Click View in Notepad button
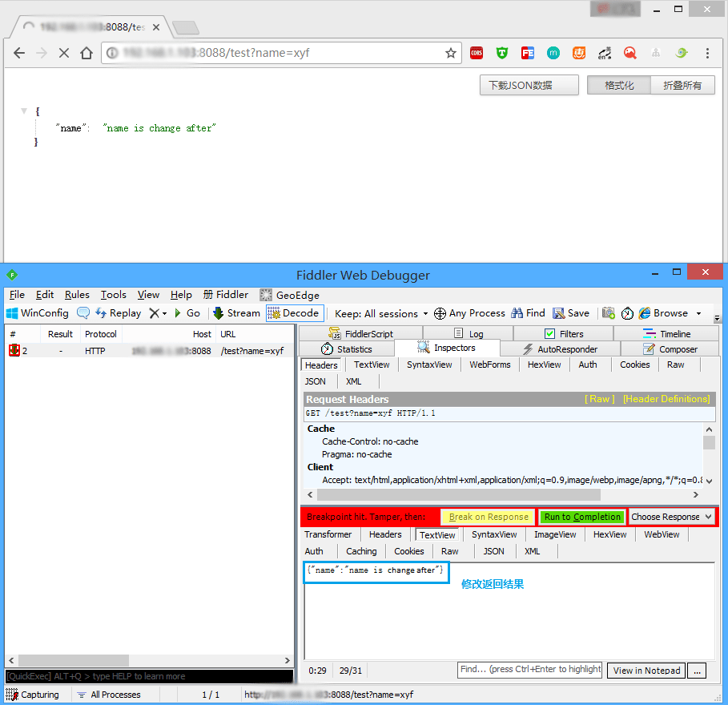Image resolution: width=728 pixels, height=705 pixels. [646, 671]
